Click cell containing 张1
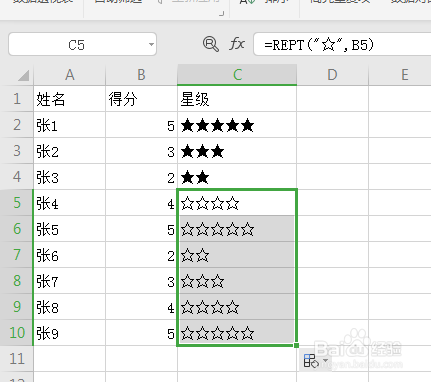The height and width of the screenshot is (382, 431). pyautogui.click(x=70, y=125)
